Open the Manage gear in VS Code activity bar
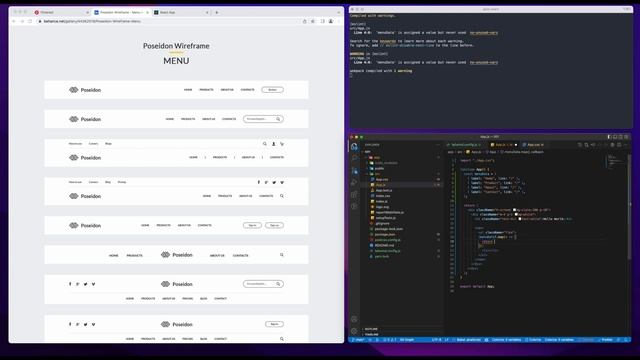This screenshot has height=360, width=640. (x=354, y=331)
